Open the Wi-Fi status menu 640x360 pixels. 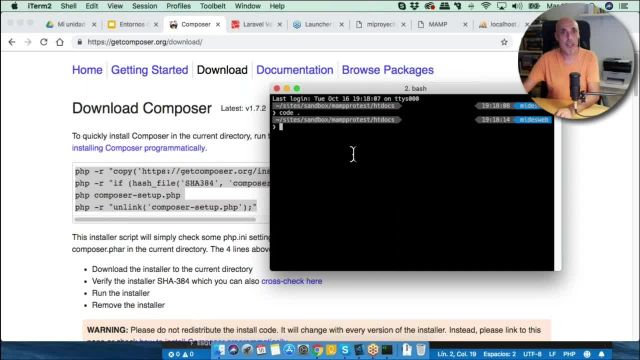tap(486, 6)
